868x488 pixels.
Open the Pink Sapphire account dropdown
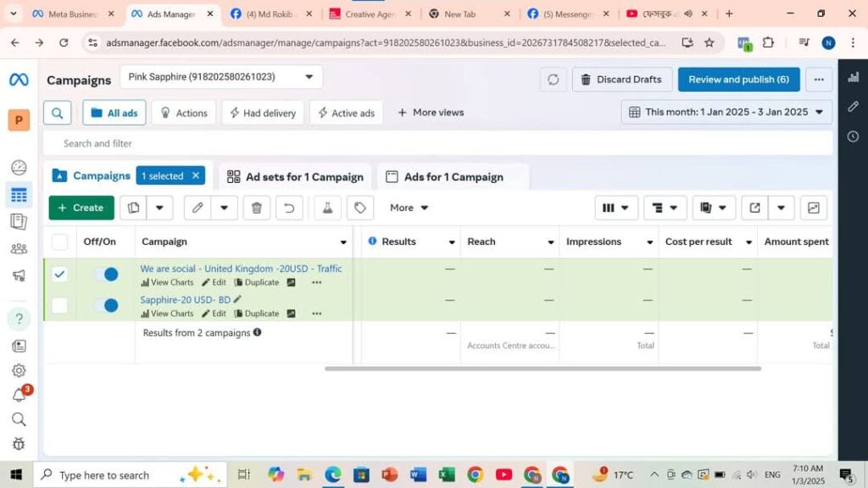tap(221, 77)
